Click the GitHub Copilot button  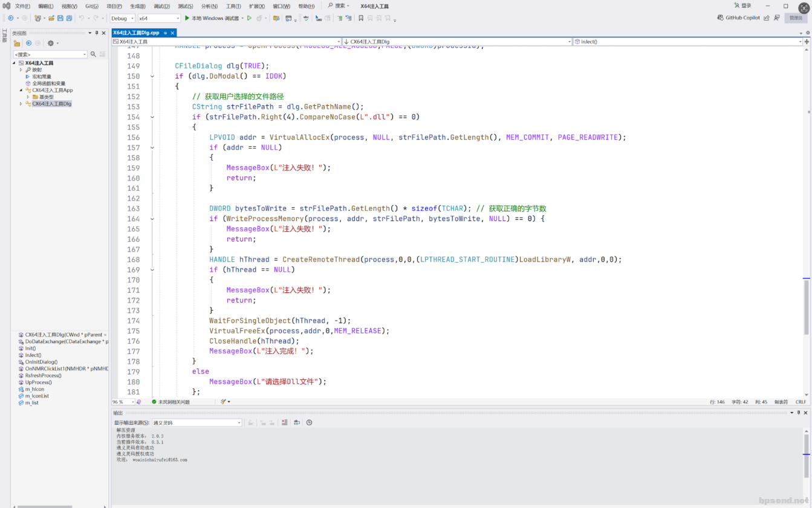point(739,18)
